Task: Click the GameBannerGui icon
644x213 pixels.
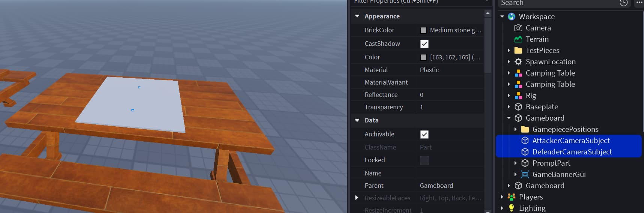Action: (525, 174)
